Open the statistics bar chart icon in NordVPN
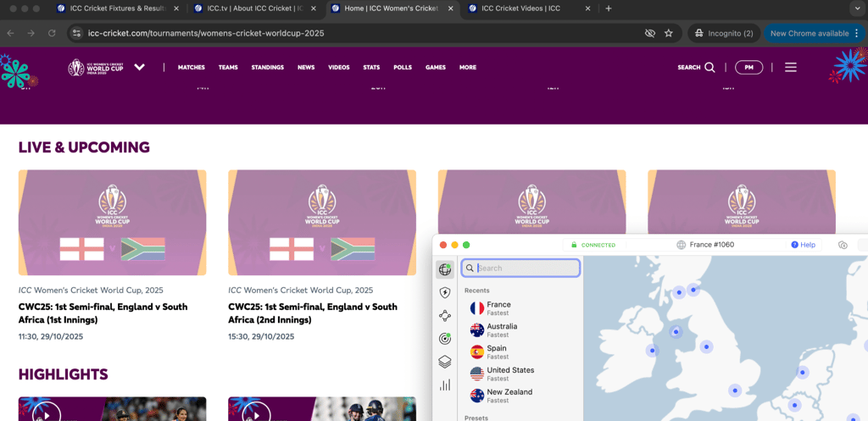This screenshot has width=868, height=421. 444,385
